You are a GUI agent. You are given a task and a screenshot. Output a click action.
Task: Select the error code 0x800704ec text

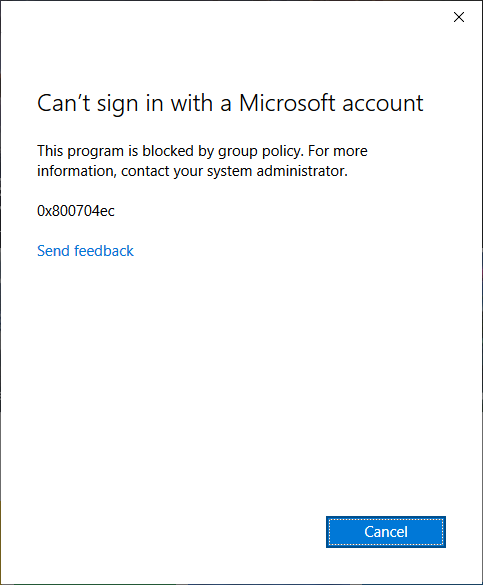click(x=76, y=211)
